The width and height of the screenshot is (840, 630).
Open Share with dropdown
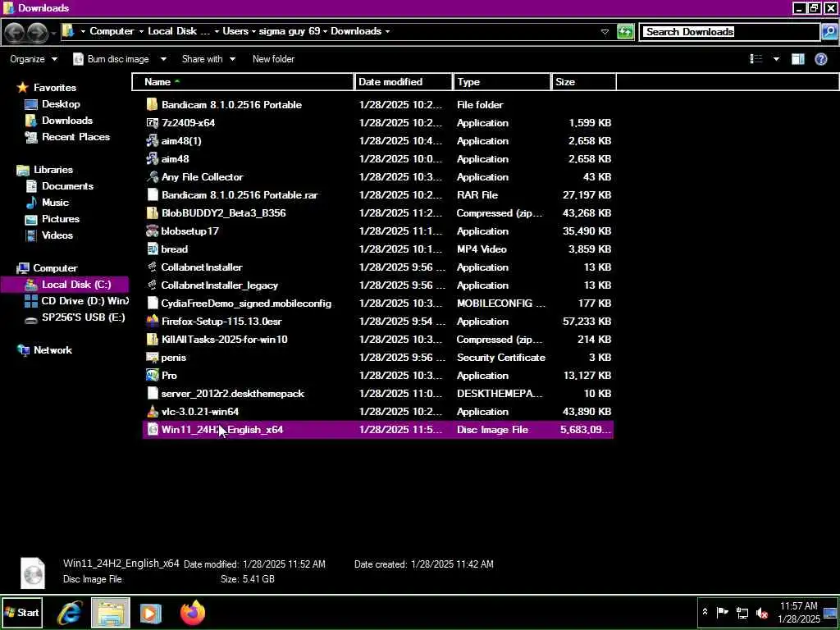tap(208, 59)
